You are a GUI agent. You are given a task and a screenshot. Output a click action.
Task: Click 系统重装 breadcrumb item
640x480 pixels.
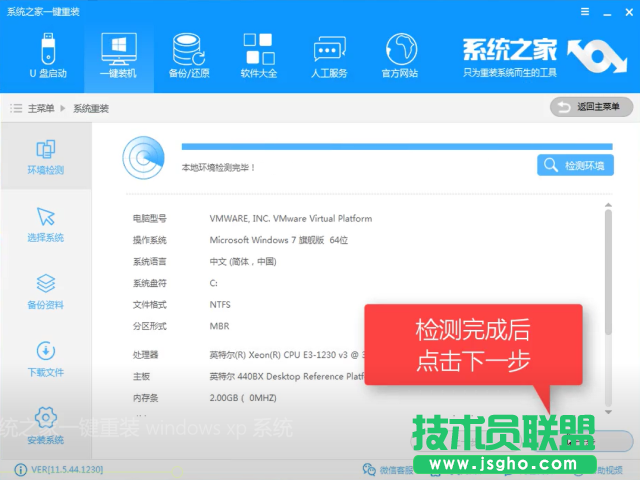tap(91, 108)
